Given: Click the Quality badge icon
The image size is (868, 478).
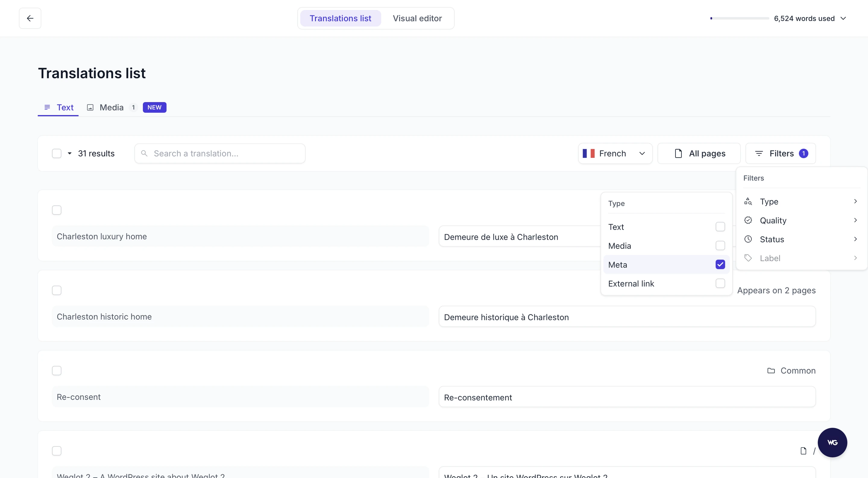Looking at the screenshot, I should pyautogui.click(x=748, y=220).
